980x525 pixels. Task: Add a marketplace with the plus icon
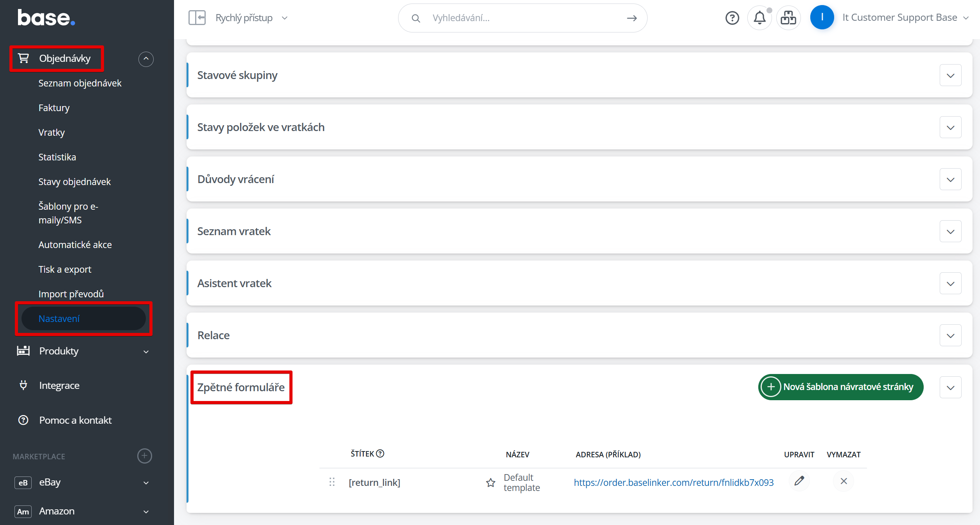(145, 456)
